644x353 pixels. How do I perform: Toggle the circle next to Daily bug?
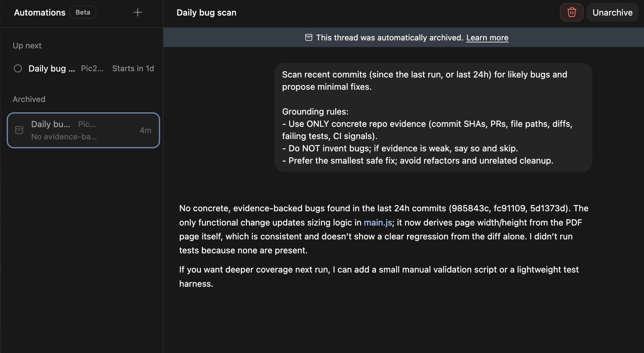click(18, 69)
